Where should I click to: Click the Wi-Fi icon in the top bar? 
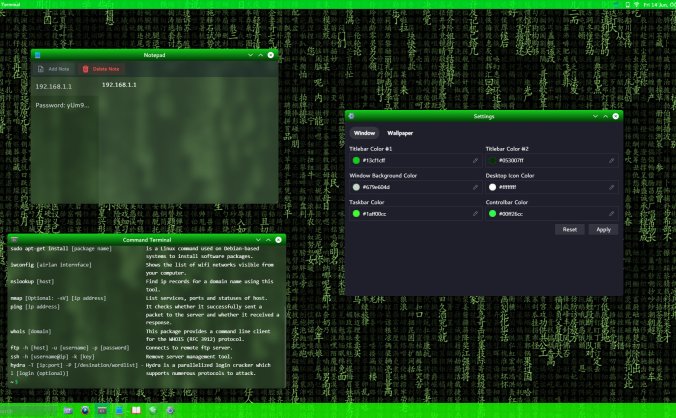(x=636, y=4)
